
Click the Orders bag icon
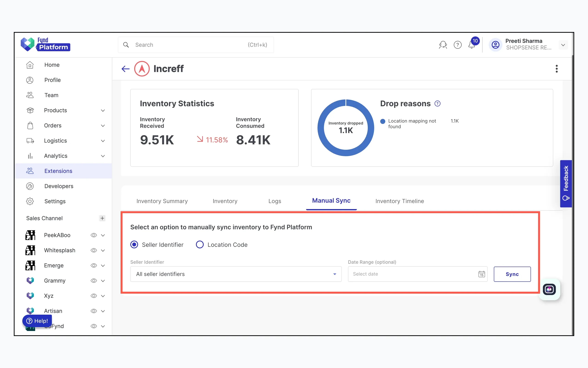(x=30, y=126)
